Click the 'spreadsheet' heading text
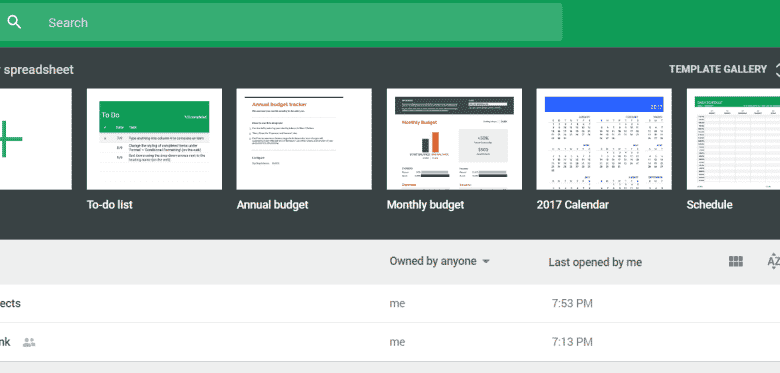 (x=39, y=70)
